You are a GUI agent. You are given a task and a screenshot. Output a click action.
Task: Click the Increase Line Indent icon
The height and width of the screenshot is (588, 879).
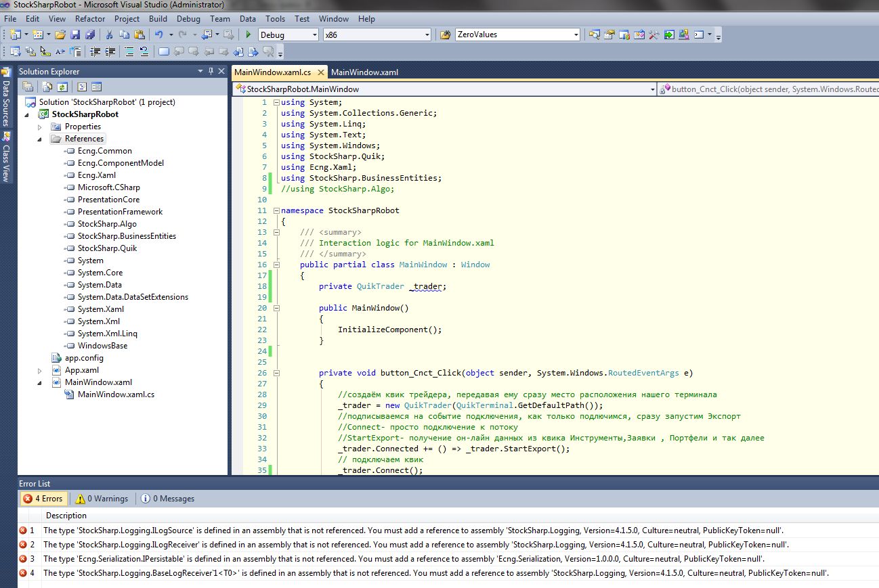tap(110, 51)
